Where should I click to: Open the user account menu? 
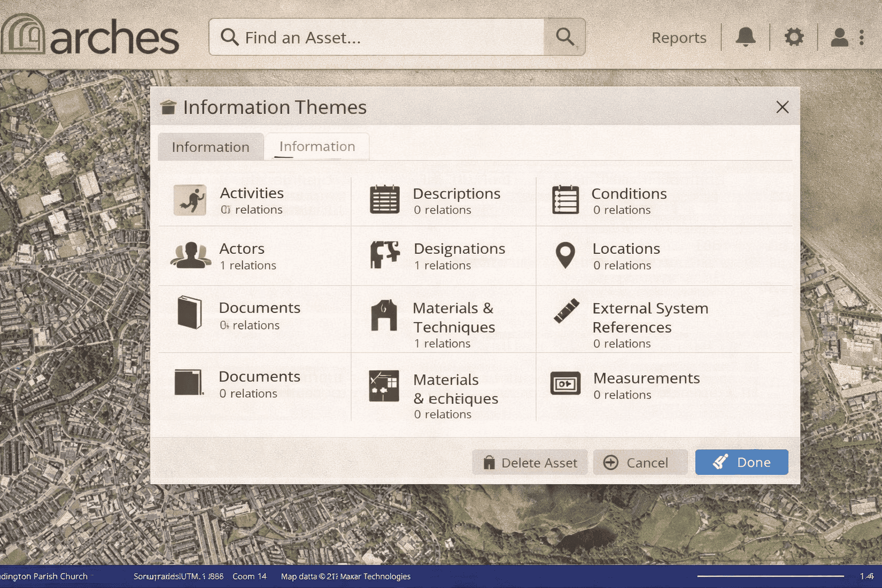coord(840,37)
